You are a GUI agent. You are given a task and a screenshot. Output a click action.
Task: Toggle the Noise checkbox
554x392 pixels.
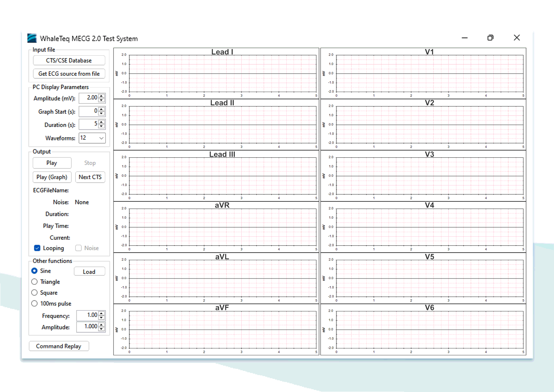pyautogui.click(x=79, y=248)
